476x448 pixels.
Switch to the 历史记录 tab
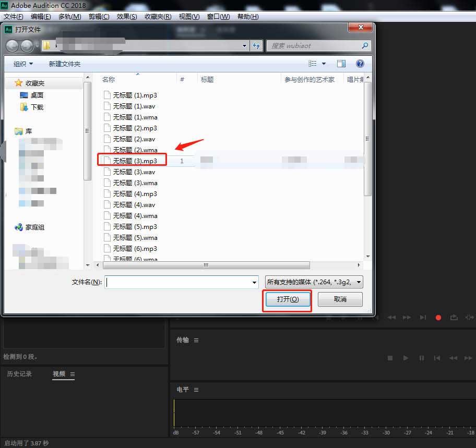[x=19, y=374]
